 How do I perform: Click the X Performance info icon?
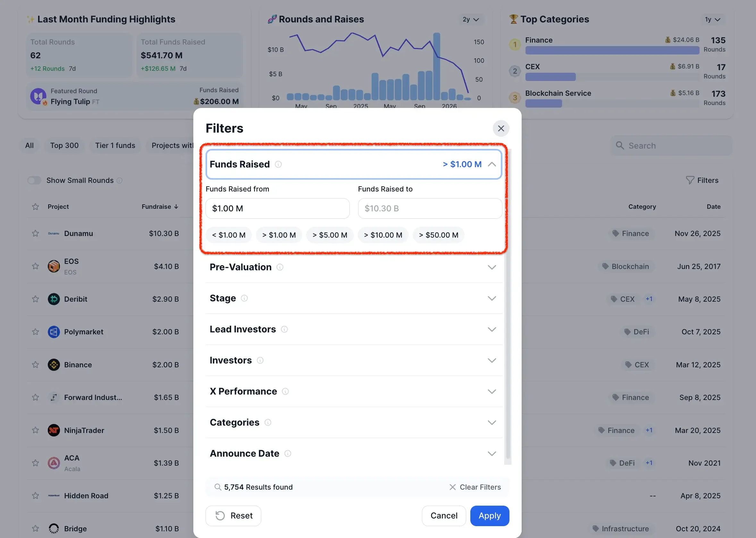(x=285, y=391)
